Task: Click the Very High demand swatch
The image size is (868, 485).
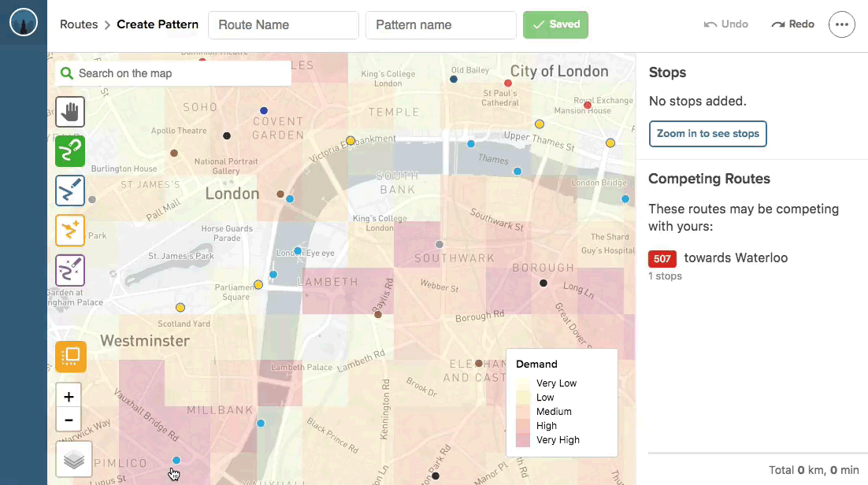Action: click(522, 440)
